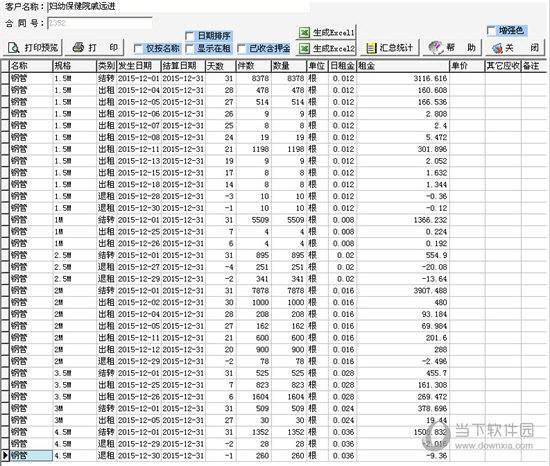Click the 帮助 help icon
Screen dimensions: 550x466
[436, 47]
